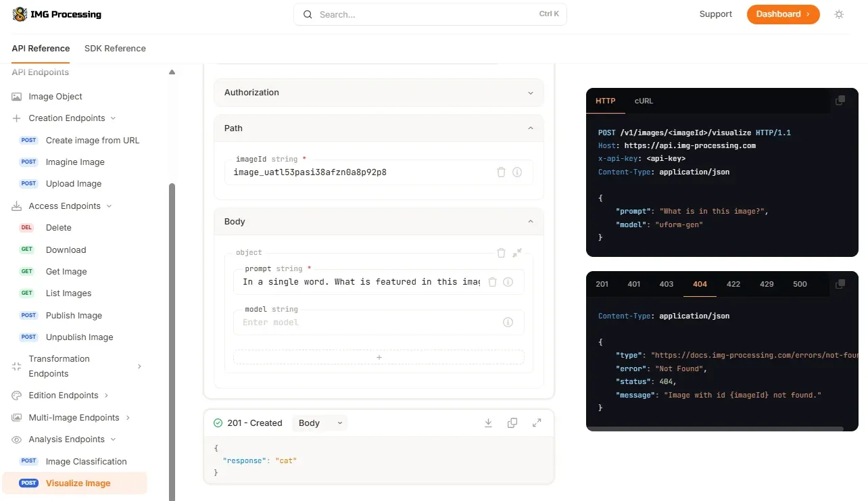Collapse the Path section
This screenshot has width=868, height=501.
(530, 128)
